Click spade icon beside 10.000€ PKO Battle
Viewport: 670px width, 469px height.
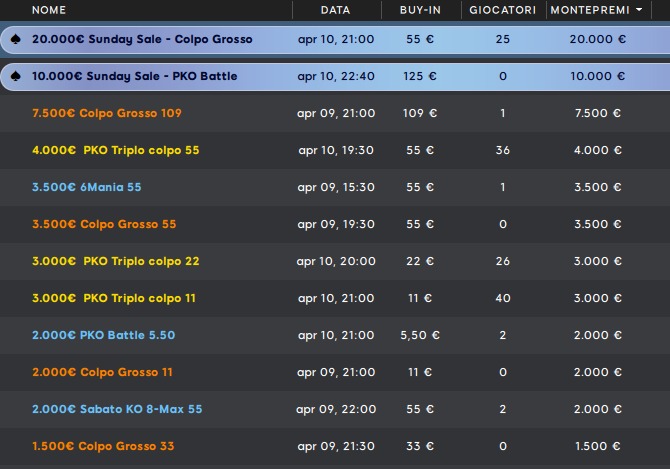click(15, 76)
